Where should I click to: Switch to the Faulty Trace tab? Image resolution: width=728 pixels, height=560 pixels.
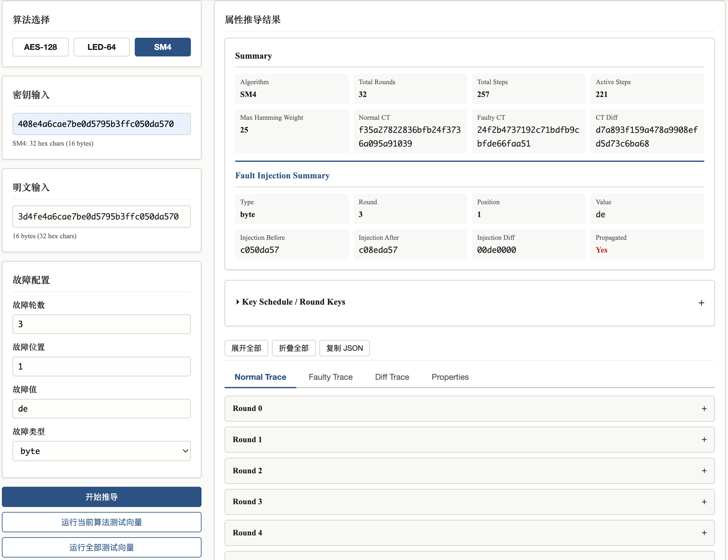click(x=330, y=377)
